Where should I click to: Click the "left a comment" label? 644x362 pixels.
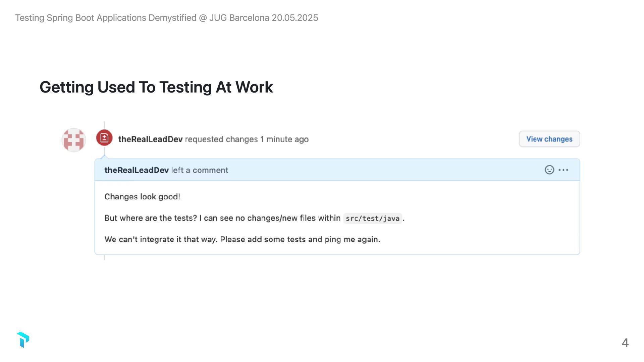coord(200,170)
